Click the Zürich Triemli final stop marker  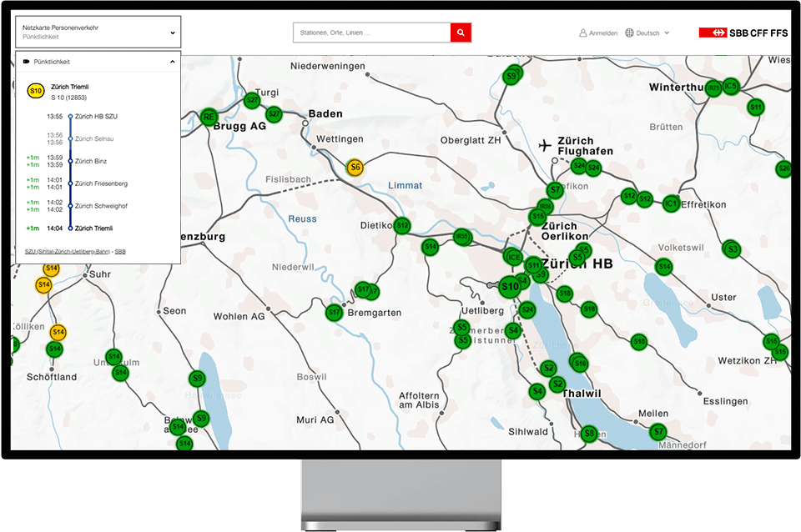71,228
